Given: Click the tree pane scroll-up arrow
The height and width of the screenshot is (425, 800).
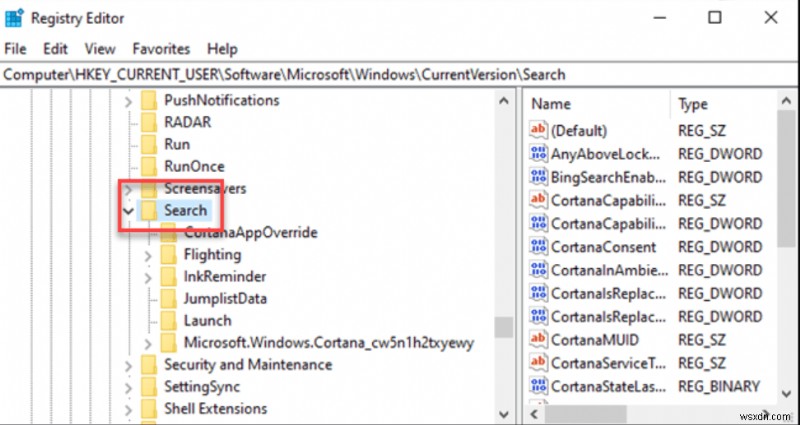Looking at the screenshot, I should [x=504, y=101].
